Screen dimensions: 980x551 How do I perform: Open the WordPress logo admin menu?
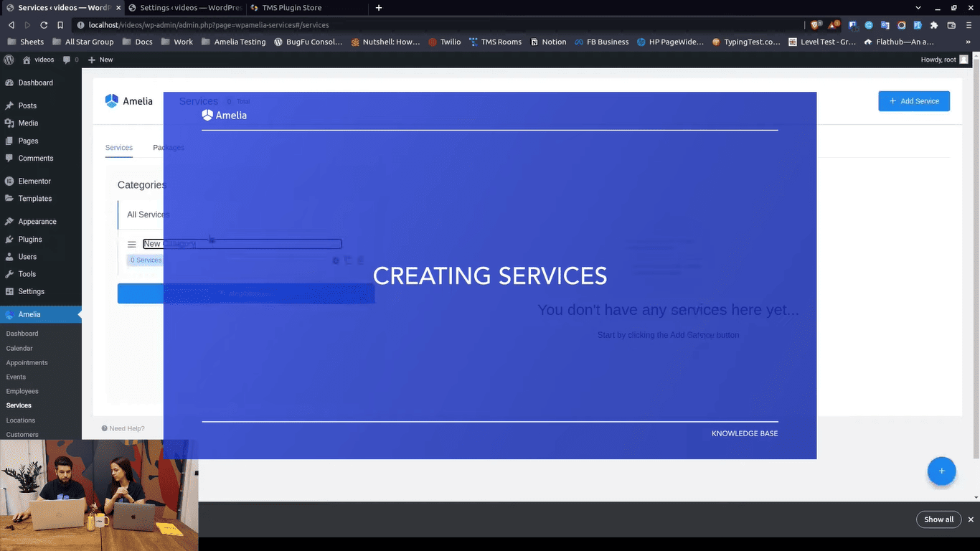9,60
